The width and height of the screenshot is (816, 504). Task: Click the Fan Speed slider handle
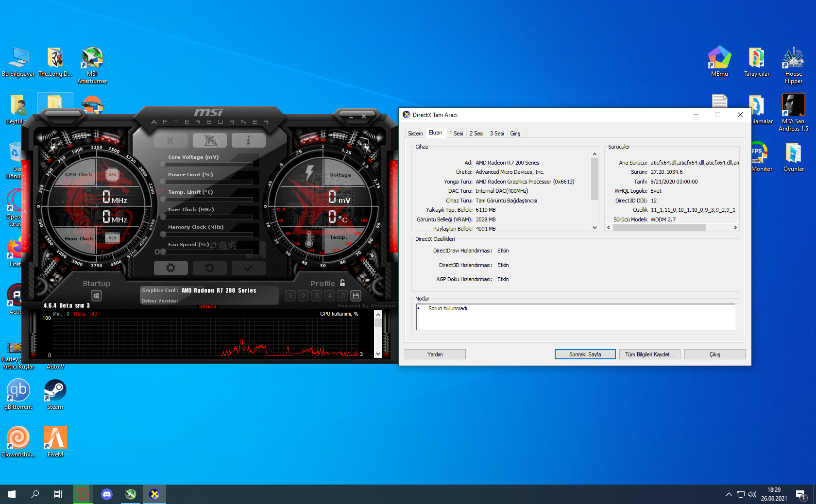(163, 252)
